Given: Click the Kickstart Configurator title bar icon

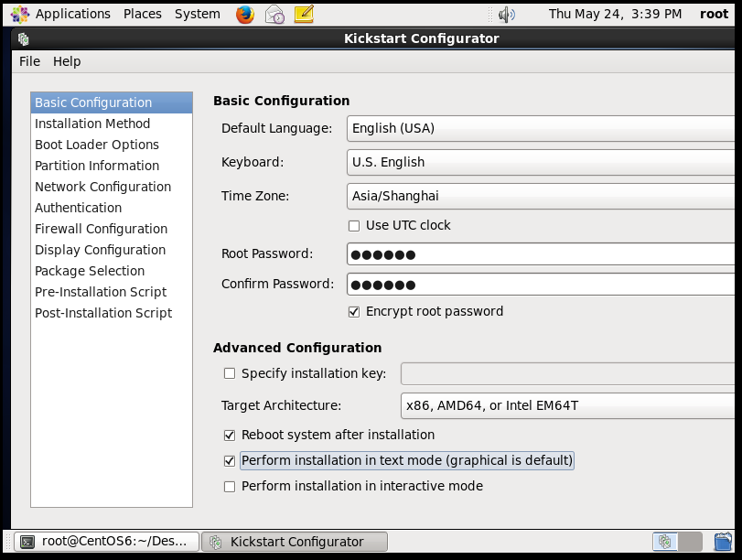Looking at the screenshot, I should pyautogui.click(x=23, y=38).
